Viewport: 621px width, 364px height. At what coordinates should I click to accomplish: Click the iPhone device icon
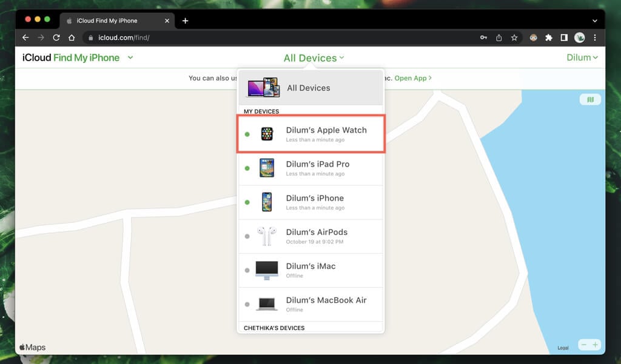267,202
